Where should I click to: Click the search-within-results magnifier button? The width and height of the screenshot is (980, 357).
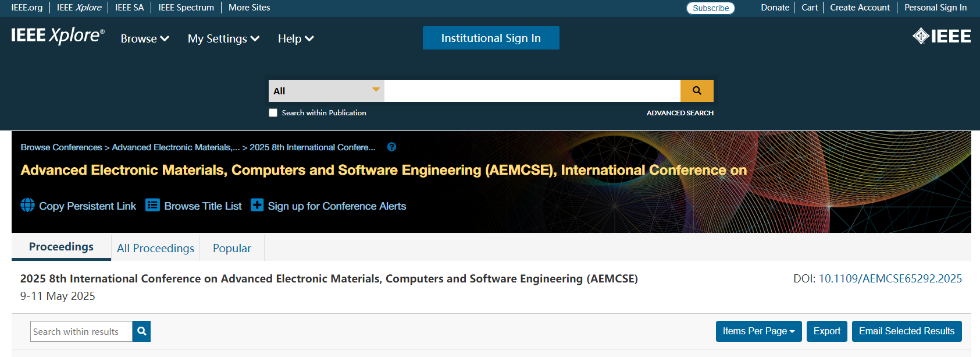click(141, 331)
